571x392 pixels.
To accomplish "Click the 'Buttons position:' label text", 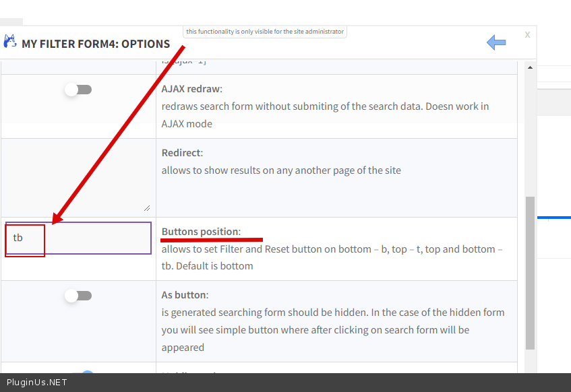I will coord(201,232).
